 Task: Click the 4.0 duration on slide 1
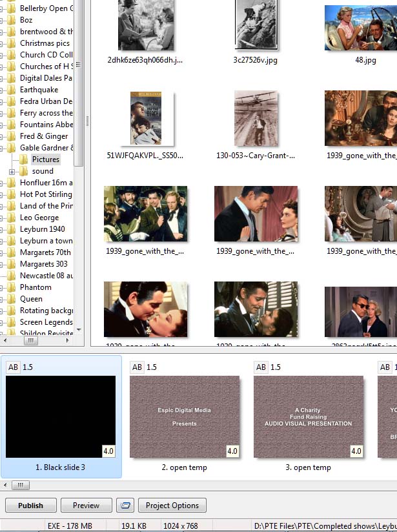point(108,451)
